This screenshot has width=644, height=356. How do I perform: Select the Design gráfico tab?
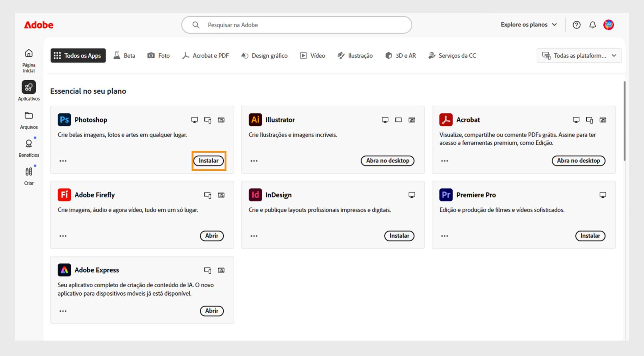tap(264, 56)
